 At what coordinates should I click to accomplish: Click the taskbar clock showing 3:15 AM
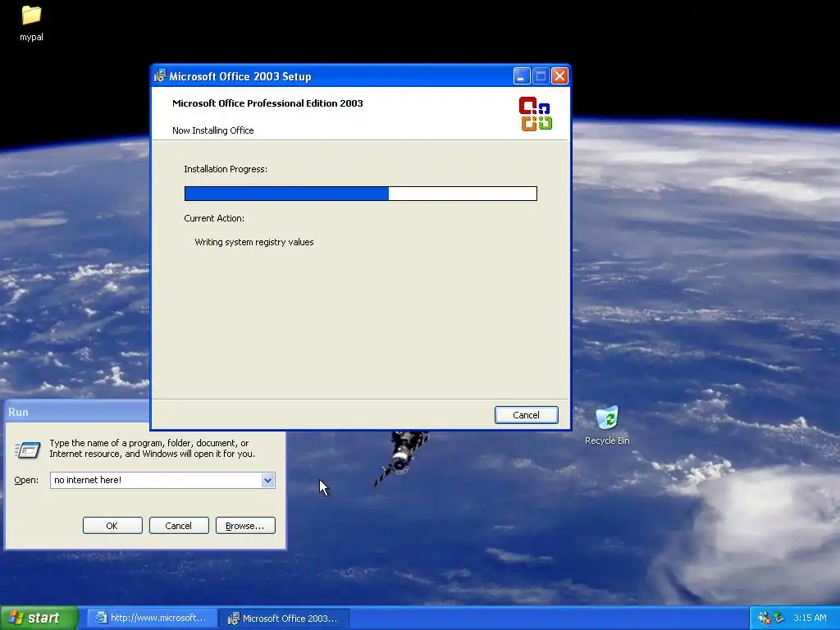810,618
